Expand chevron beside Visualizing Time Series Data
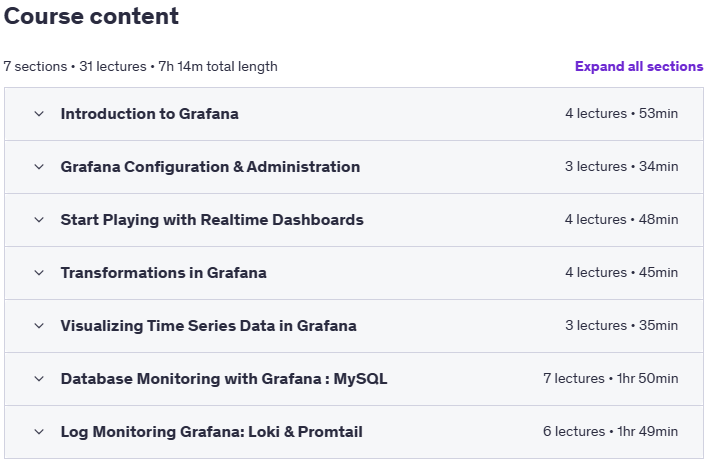Screen dimensions: 708x462 click(39, 326)
